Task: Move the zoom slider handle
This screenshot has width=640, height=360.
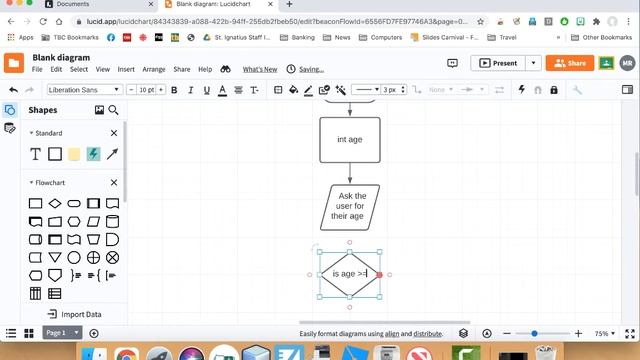Action: pos(534,333)
